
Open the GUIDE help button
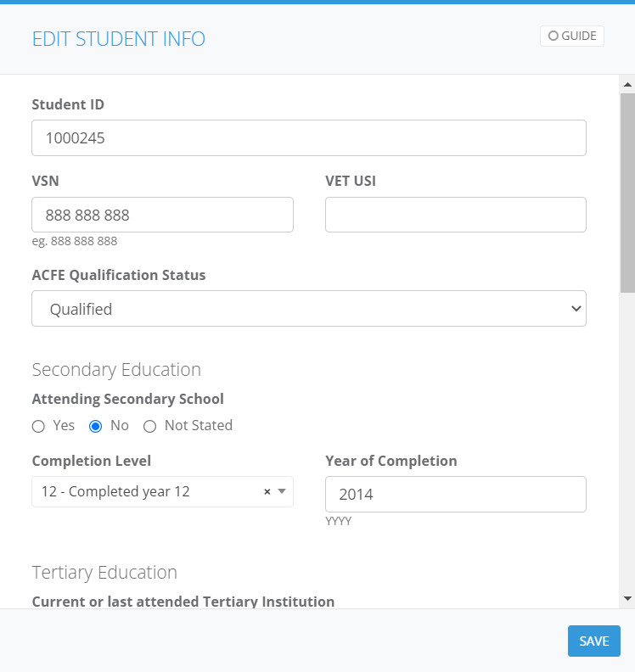571,36
